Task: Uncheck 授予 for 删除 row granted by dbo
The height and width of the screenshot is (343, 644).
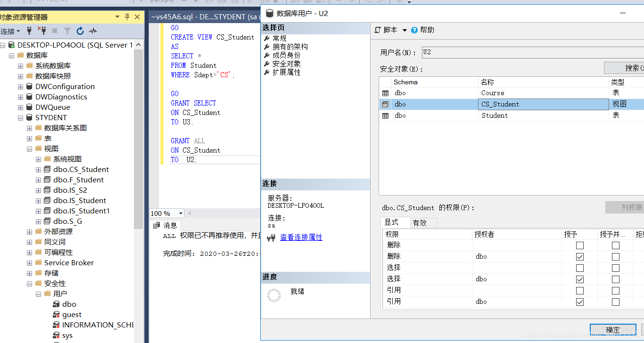Action: coord(580,257)
